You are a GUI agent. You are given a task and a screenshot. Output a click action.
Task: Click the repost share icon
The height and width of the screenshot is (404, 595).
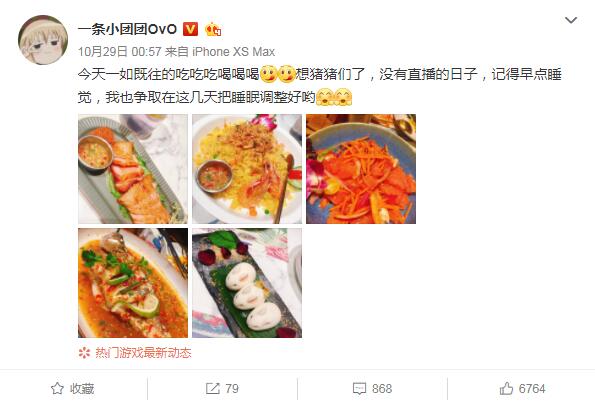point(212,388)
